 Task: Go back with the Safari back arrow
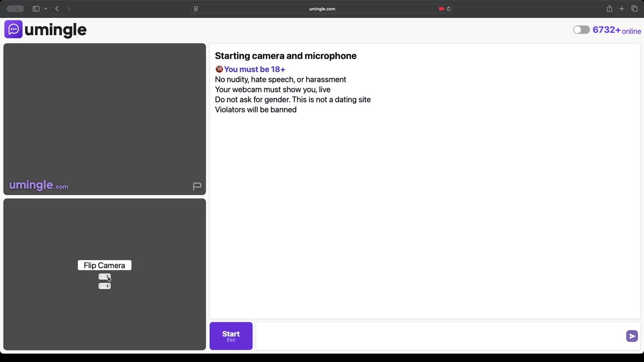pyautogui.click(x=57, y=9)
